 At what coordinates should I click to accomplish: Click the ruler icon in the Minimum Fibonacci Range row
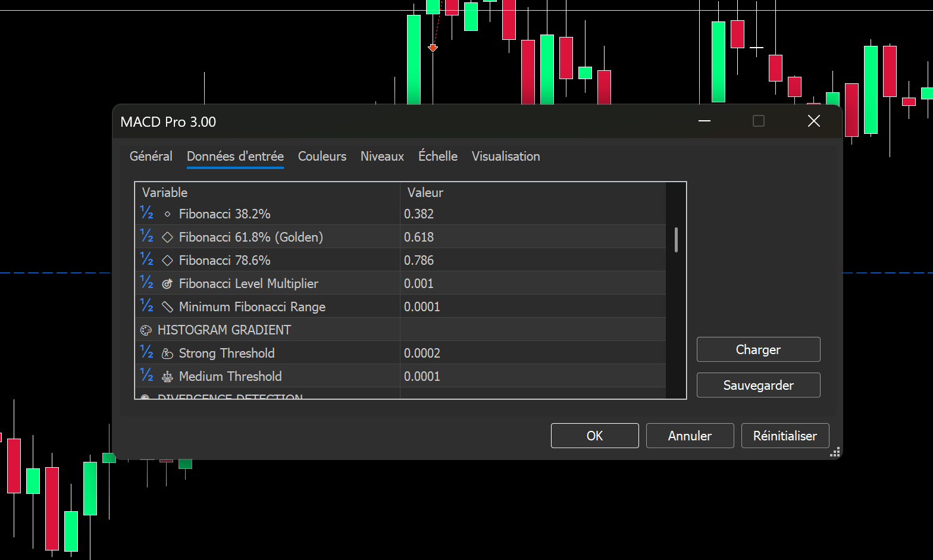coord(167,307)
